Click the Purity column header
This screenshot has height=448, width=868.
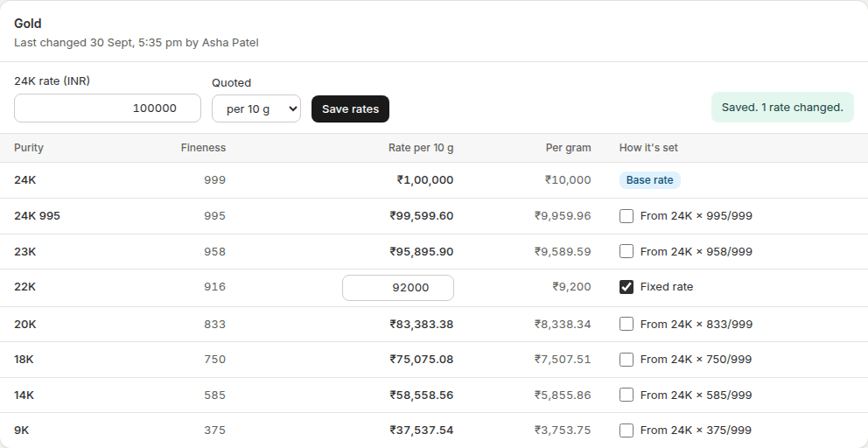pyautogui.click(x=29, y=148)
